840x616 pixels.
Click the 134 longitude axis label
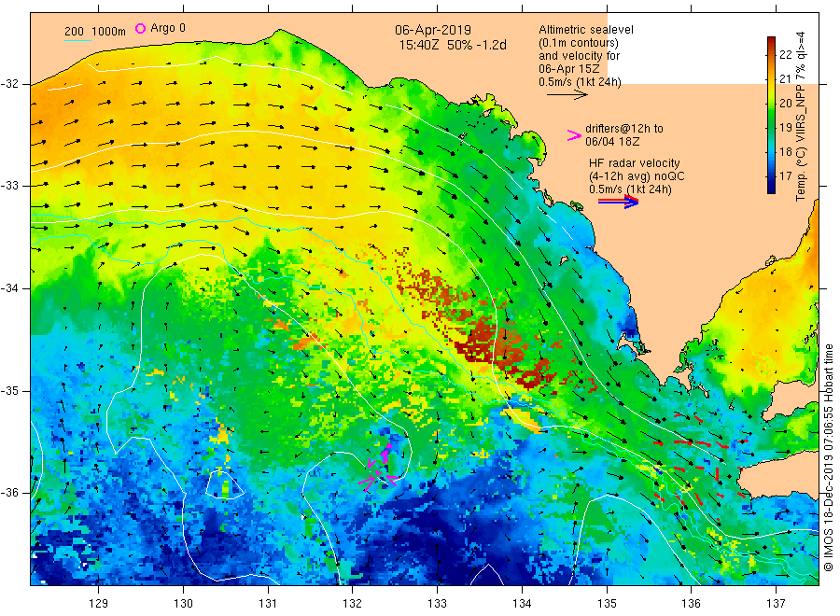(x=522, y=604)
